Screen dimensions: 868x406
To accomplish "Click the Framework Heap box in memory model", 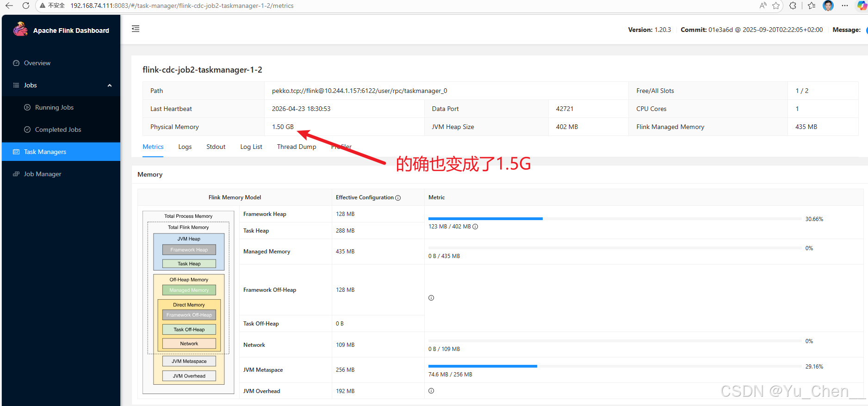I will [189, 250].
